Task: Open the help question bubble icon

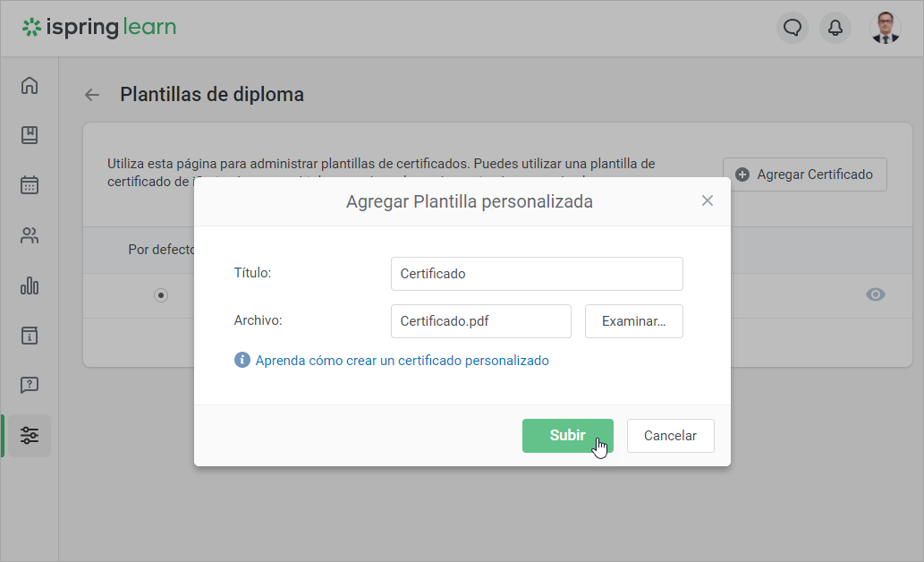Action: (30, 385)
